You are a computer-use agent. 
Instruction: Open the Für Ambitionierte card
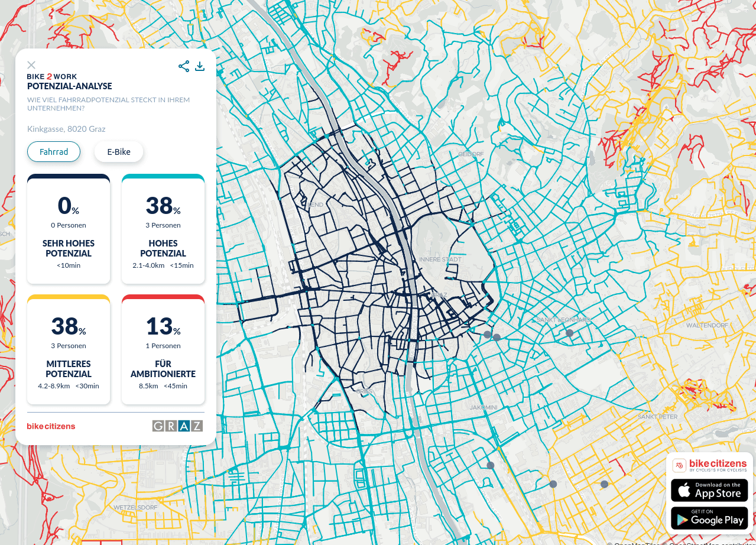163,349
